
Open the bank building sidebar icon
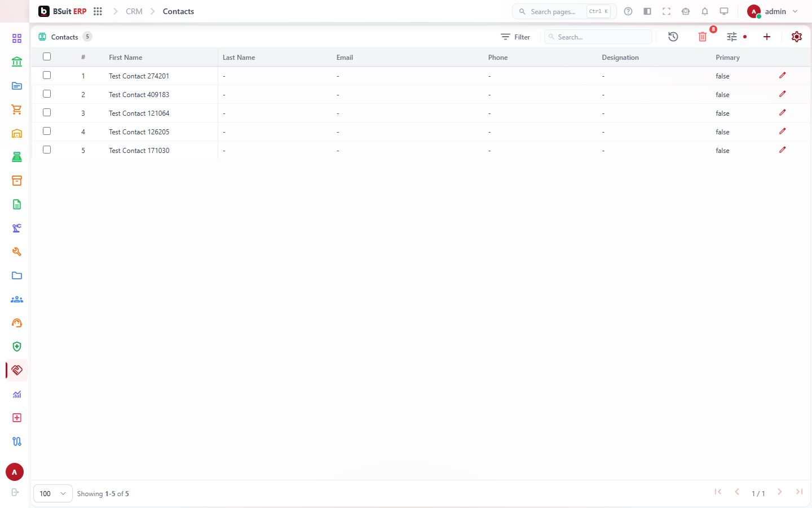tap(17, 62)
